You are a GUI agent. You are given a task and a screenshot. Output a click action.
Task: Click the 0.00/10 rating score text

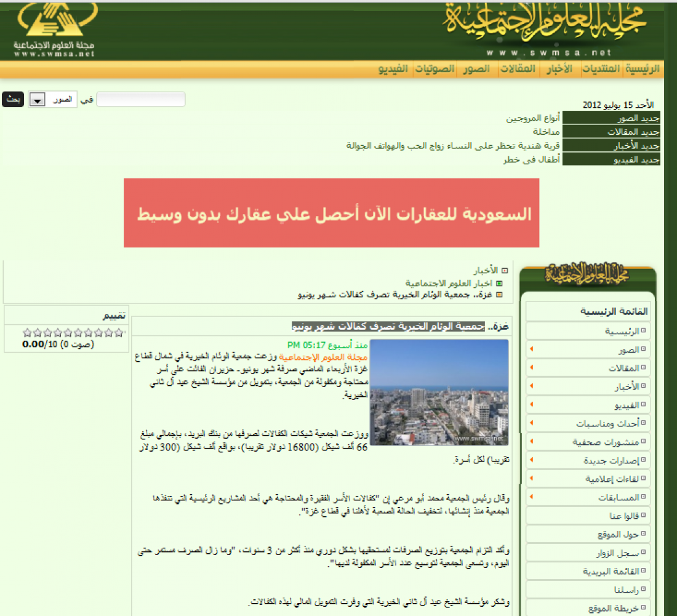pos(40,345)
